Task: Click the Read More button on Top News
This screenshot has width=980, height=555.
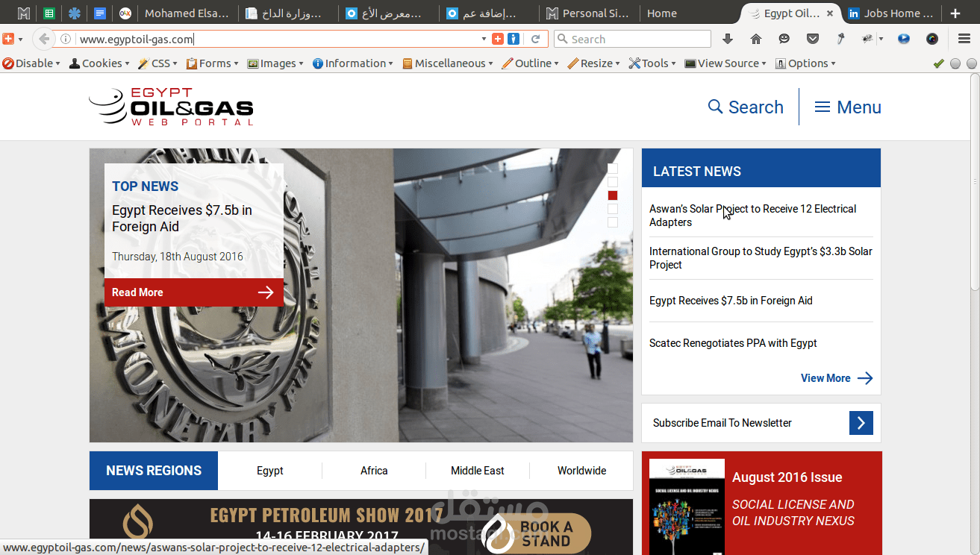Action: click(193, 292)
